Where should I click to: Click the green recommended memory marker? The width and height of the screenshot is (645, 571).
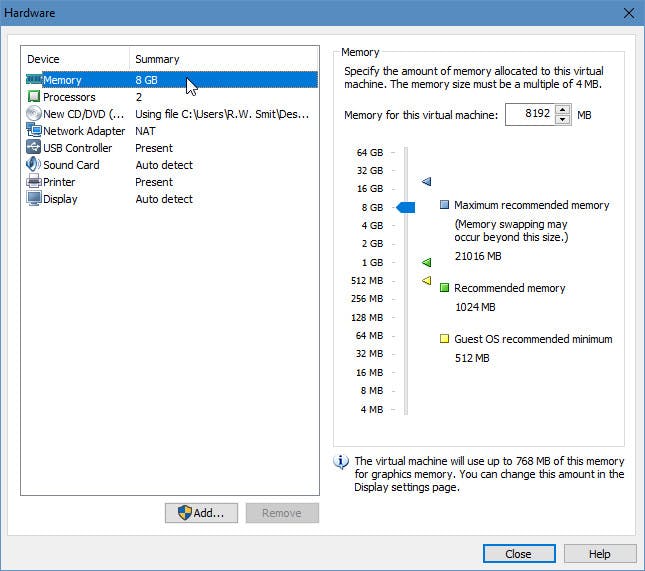[427, 262]
